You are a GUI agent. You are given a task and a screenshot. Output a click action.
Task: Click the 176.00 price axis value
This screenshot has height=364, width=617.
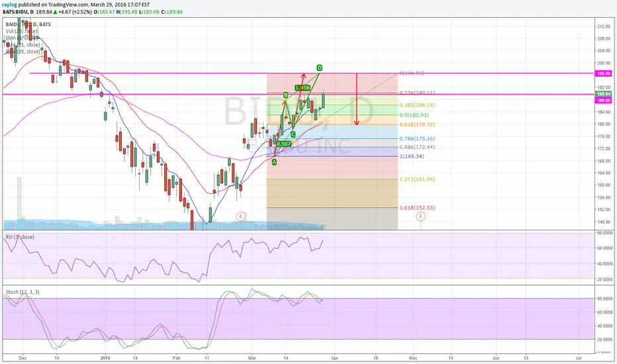point(604,136)
